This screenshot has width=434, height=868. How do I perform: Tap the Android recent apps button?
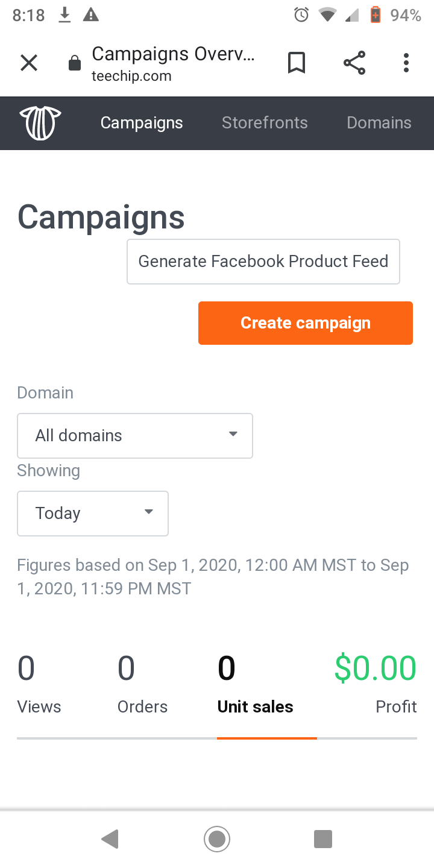pyautogui.click(x=323, y=839)
